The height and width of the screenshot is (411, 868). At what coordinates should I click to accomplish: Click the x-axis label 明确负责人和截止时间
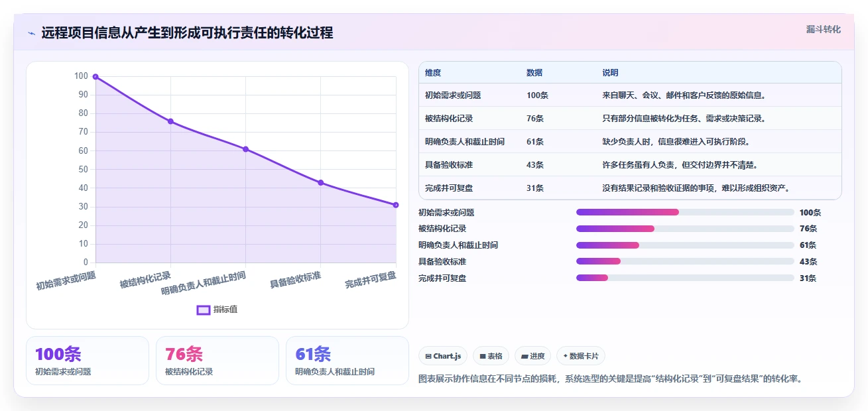pyautogui.click(x=204, y=283)
